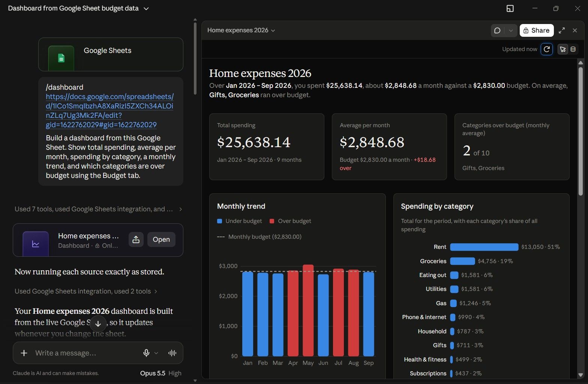Open the Home expenses dashboard card
Screen dimensions: 588x384
161,239
